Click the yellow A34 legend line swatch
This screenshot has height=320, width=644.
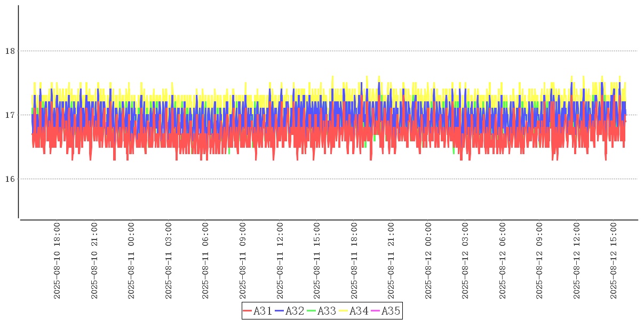344,311
